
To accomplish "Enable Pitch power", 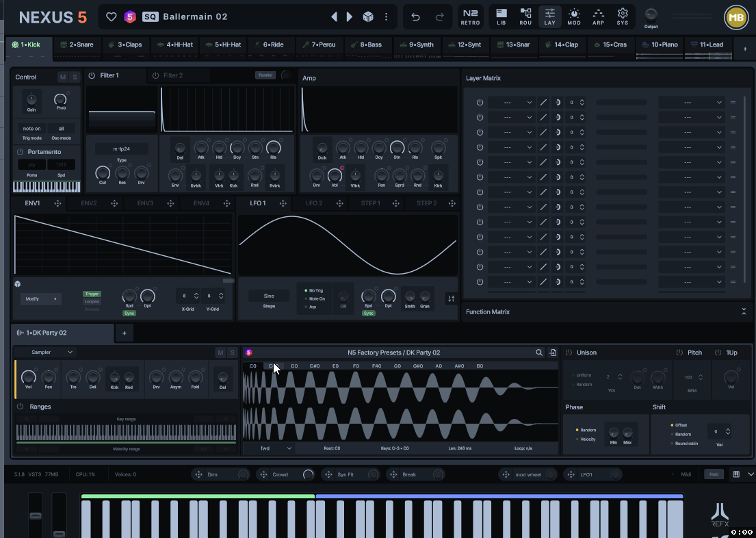I will (679, 353).
